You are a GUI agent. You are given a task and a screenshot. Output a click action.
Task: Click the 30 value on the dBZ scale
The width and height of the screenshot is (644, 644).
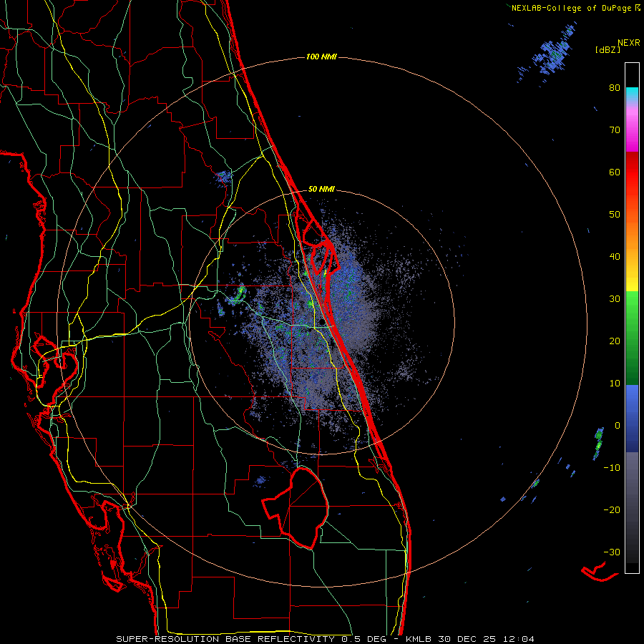(x=615, y=299)
